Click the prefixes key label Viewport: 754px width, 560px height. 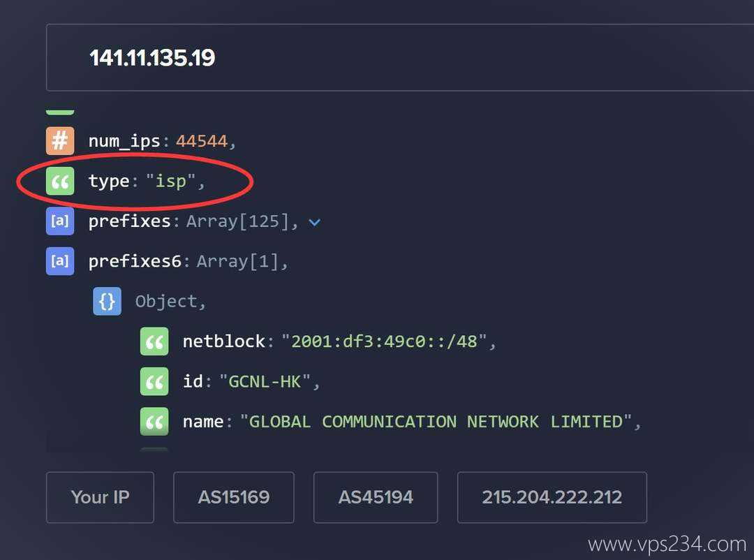pyautogui.click(x=129, y=221)
